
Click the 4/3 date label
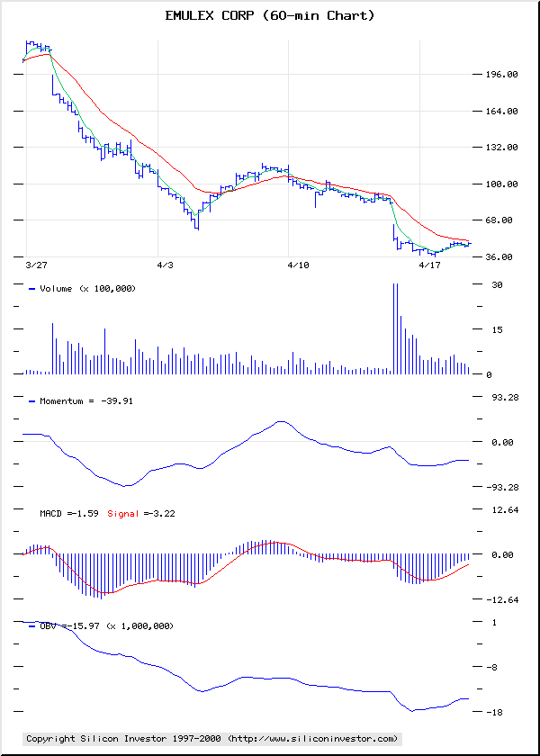point(165,265)
